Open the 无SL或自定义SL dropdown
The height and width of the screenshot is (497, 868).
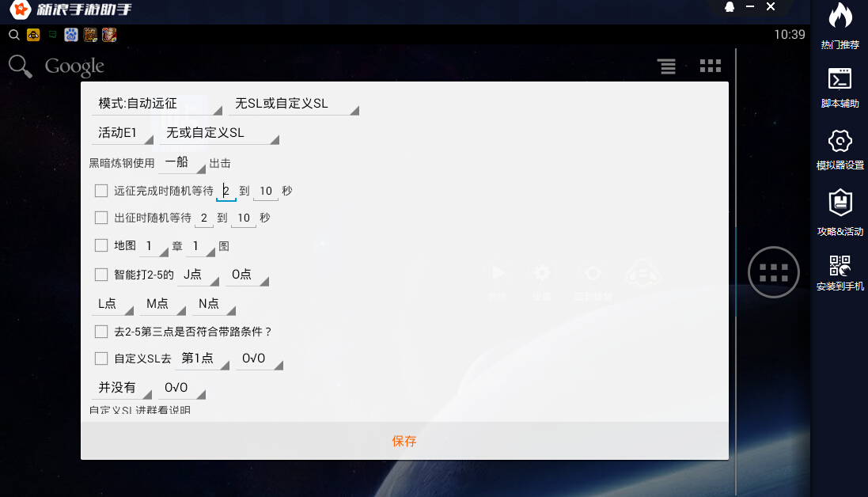294,103
